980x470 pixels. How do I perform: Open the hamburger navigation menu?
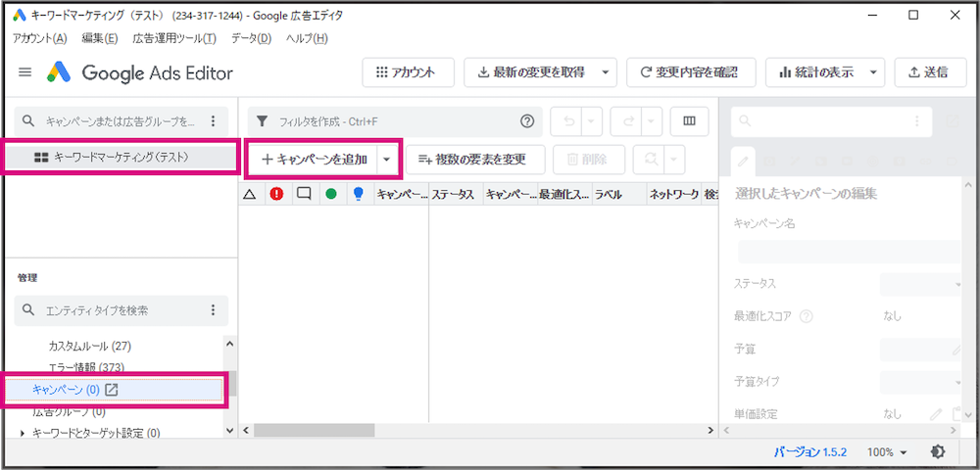click(25, 72)
